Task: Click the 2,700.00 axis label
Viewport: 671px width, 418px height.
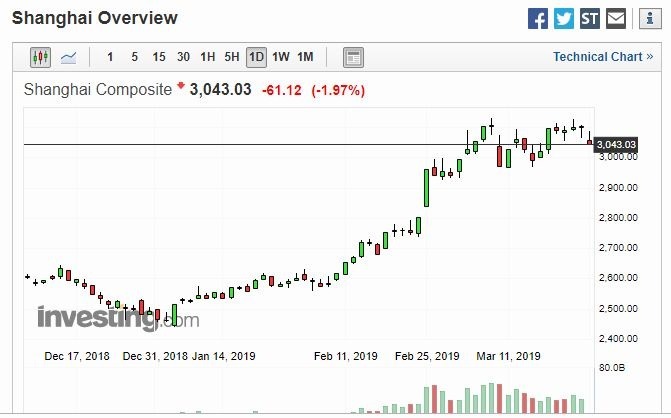Action: 618,247
